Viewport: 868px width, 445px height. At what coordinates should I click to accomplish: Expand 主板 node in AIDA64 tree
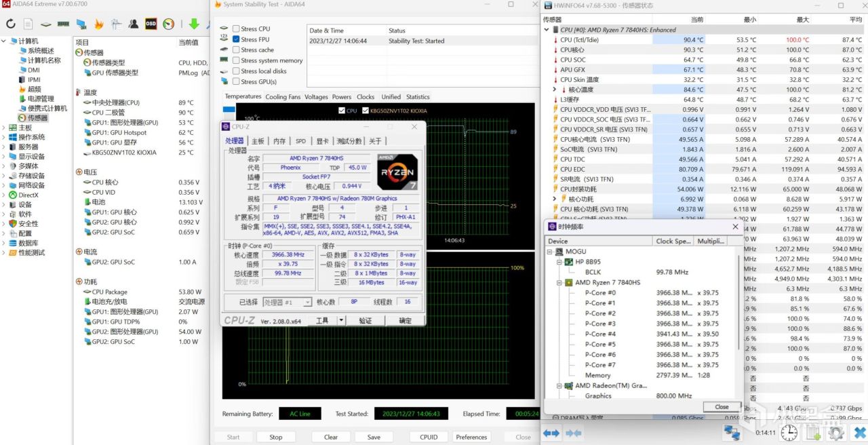pos(5,128)
